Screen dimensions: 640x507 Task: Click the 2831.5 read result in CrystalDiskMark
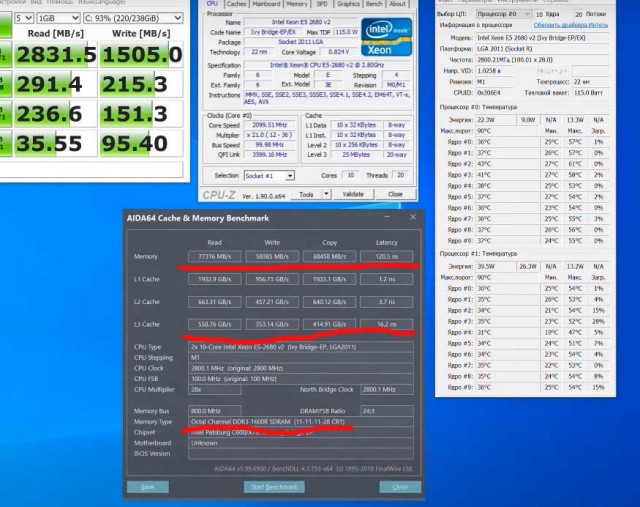56,55
